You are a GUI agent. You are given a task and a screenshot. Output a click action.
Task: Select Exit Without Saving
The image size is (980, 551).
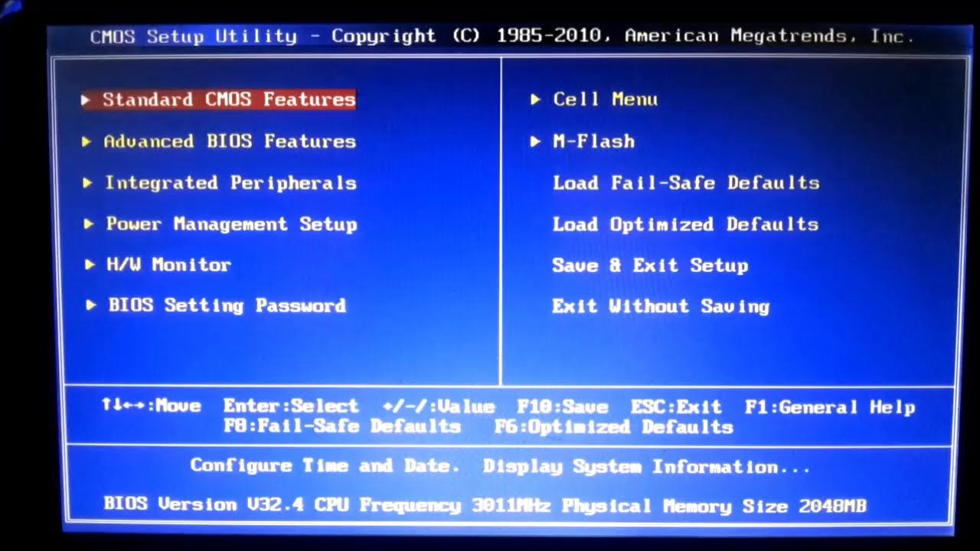click(661, 306)
